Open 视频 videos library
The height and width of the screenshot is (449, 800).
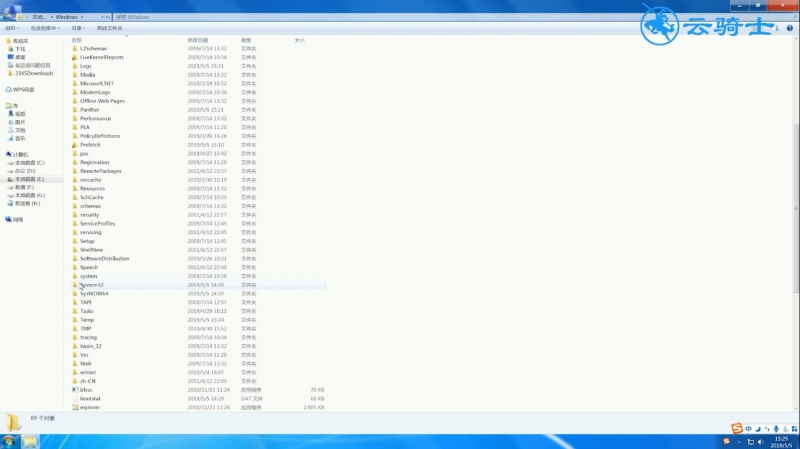click(17, 114)
